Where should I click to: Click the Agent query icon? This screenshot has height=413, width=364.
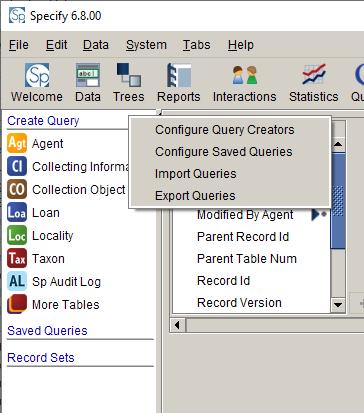tap(17, 143)
